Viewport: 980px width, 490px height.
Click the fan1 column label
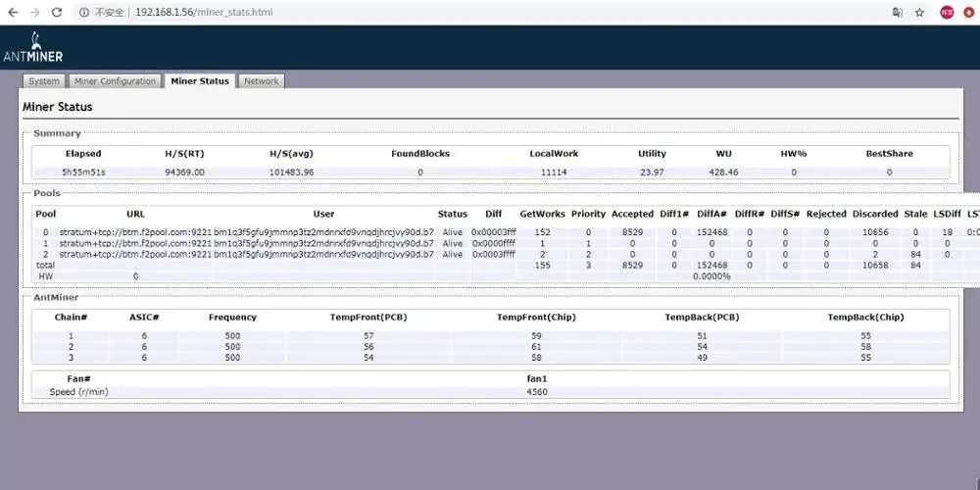[x=537, y=378]
